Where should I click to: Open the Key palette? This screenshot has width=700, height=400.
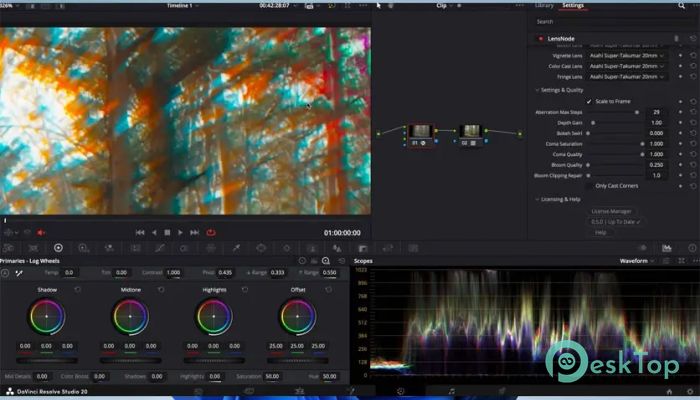click(x=362, y=248)
